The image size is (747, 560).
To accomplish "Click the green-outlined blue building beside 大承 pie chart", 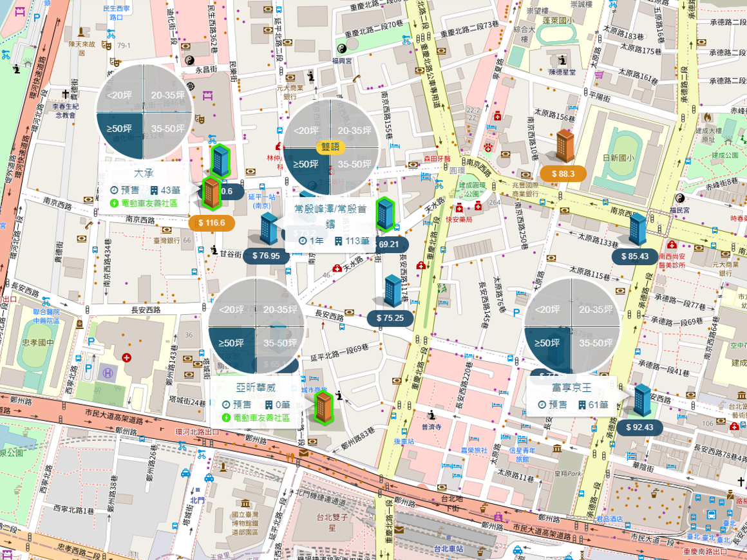I will click(220, 161).
